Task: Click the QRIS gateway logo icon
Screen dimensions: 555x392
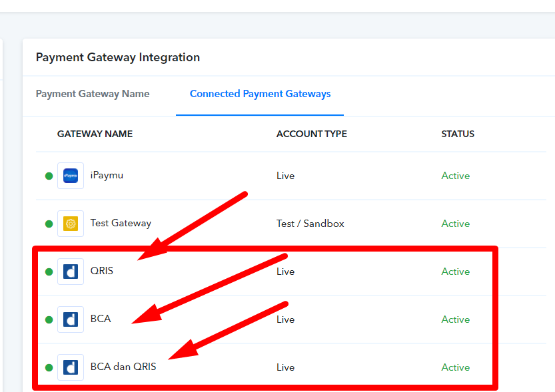Action: pyautogui.click(x=71, y=272)
